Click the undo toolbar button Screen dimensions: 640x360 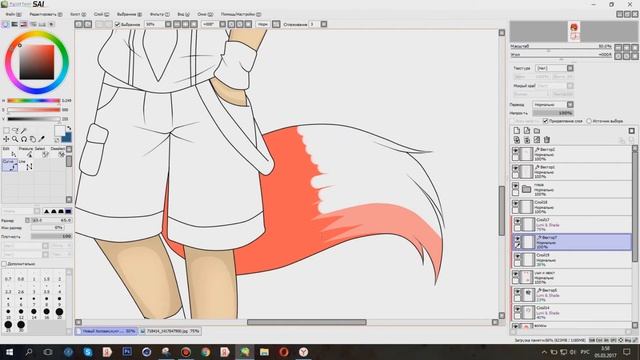point(79,24)
